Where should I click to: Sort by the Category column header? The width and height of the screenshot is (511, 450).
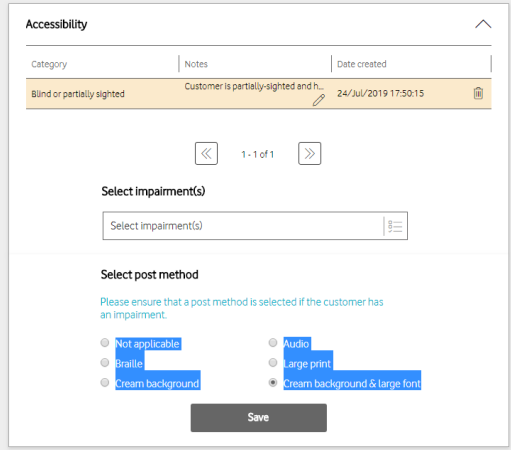pos(49,64)
